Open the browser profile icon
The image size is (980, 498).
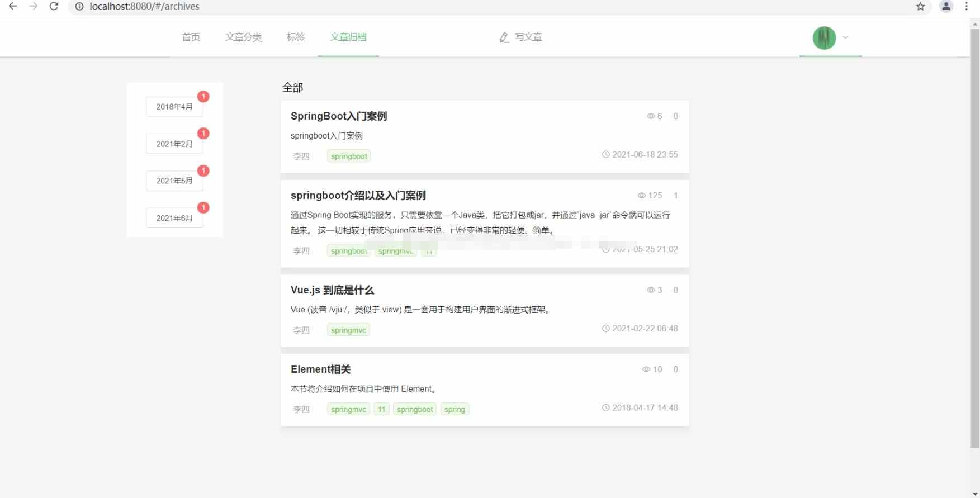pos(946,7)
